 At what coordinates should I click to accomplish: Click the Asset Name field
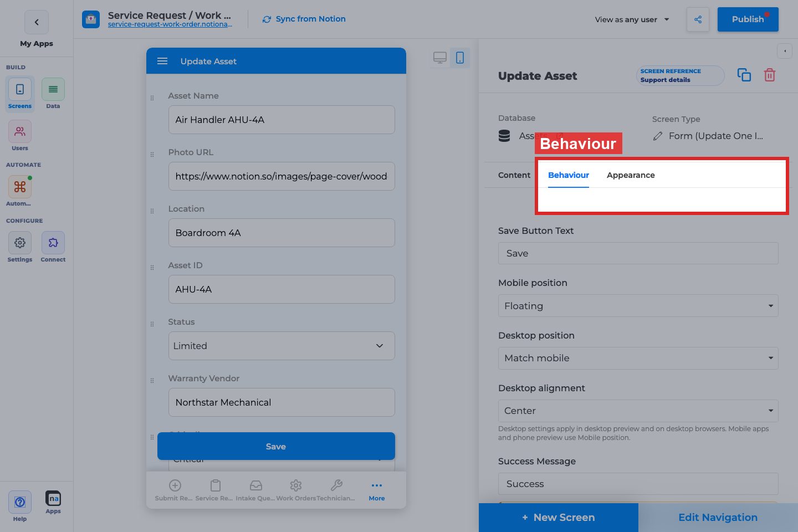pos(282,120)
